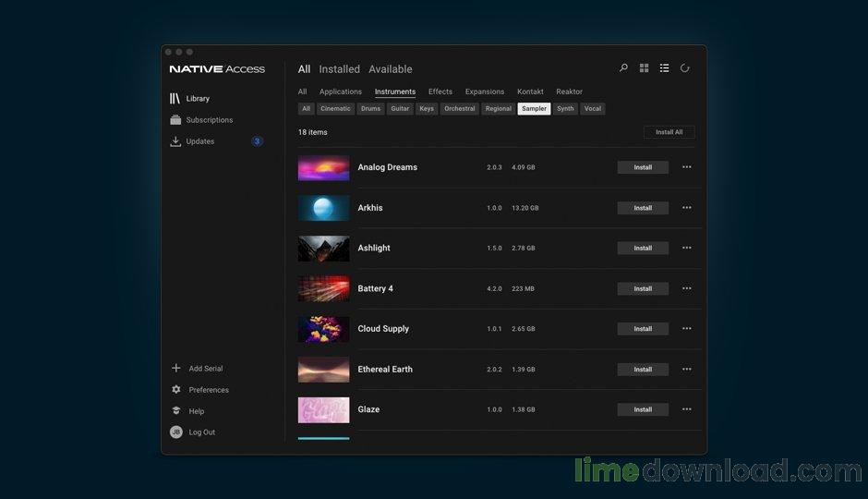This screenshot has height=499, width=868.
Task: Click the Ashlight thumbnail
Action: (324, 249)
